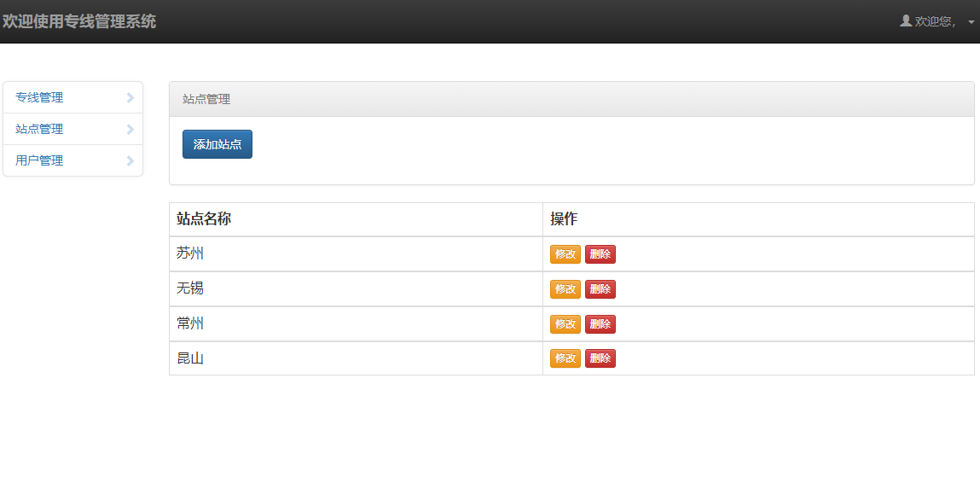
Task: Click the 站点名称 column header
Action: (204, 219)
